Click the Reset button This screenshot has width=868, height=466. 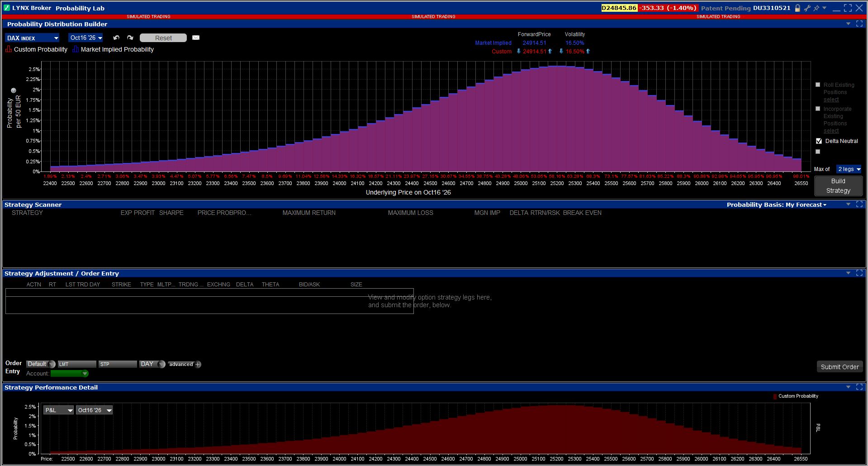pos(163,38)
